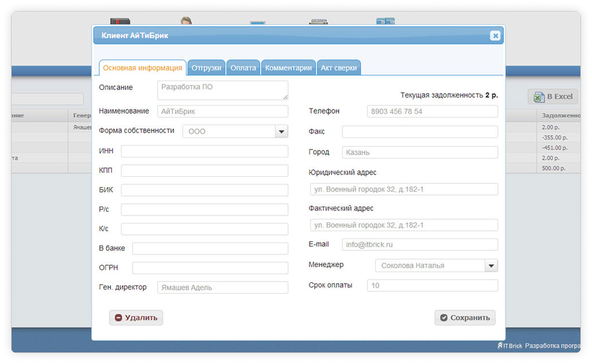Click the Ген. директор field
The height and width of the screenshot is (364, 592).
[223, 288]
